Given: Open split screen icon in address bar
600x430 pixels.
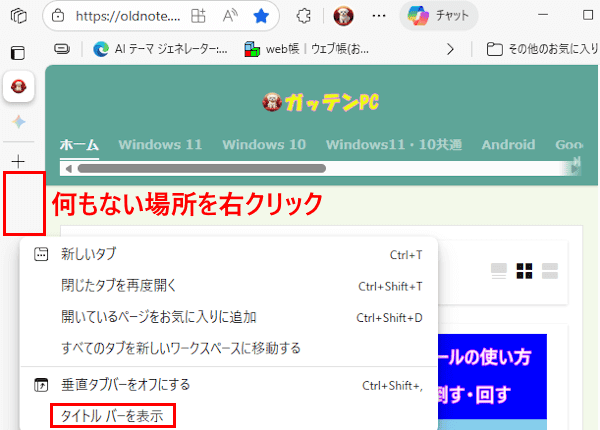Looking at the screenshot, I should click(198, 16).
